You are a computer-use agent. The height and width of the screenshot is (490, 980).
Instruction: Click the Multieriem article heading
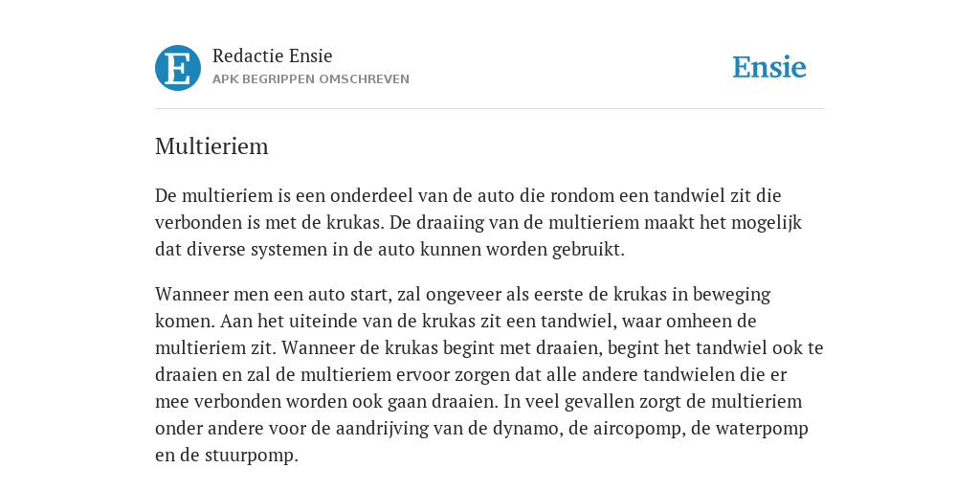pos(212,146)
